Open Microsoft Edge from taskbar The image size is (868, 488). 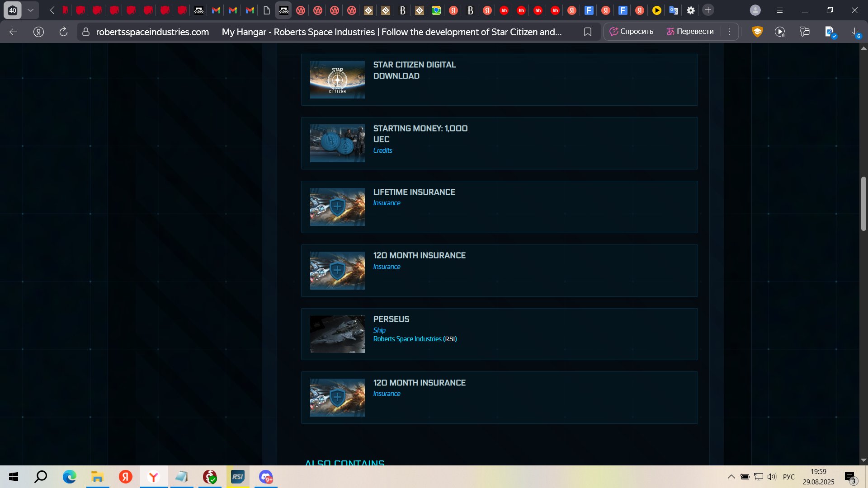[69, 477]
